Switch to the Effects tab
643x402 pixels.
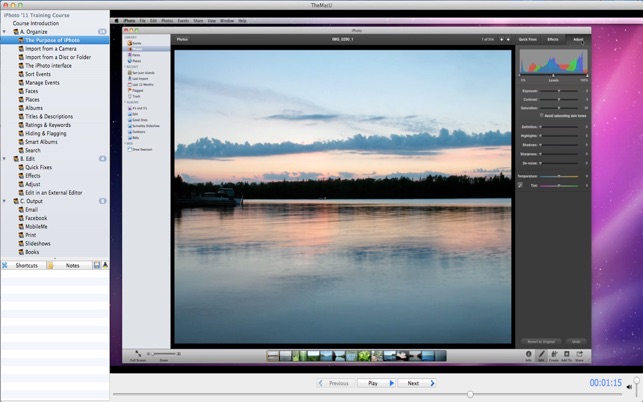tap(552, 39)
